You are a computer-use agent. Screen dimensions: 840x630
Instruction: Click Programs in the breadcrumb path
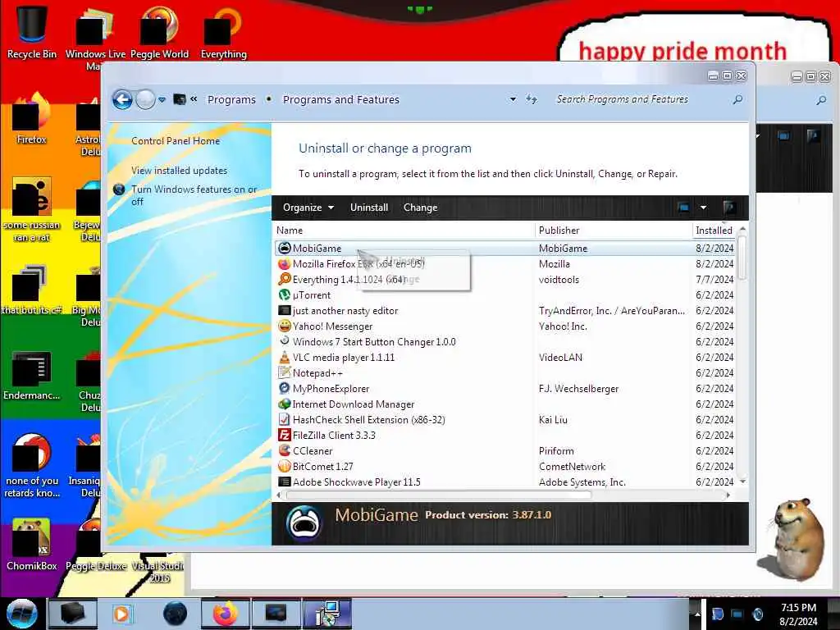click(x=232, y=99)
